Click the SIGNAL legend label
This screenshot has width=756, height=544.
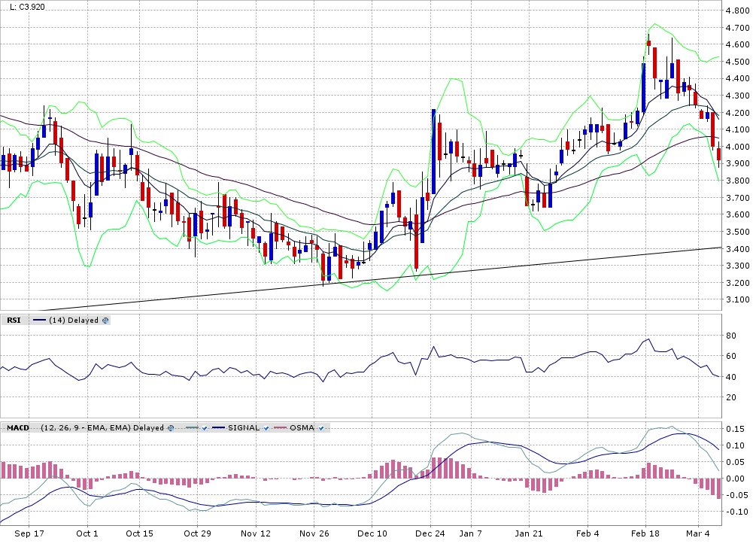(243, 428)
